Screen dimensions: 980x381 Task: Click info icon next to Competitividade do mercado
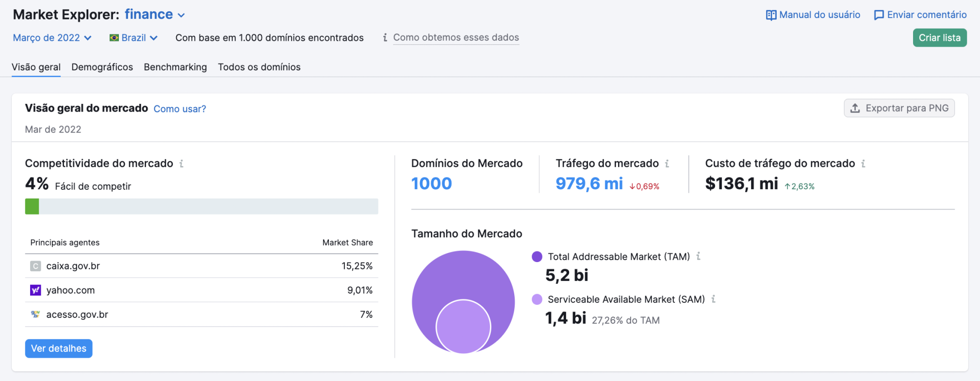coord(181,164)
